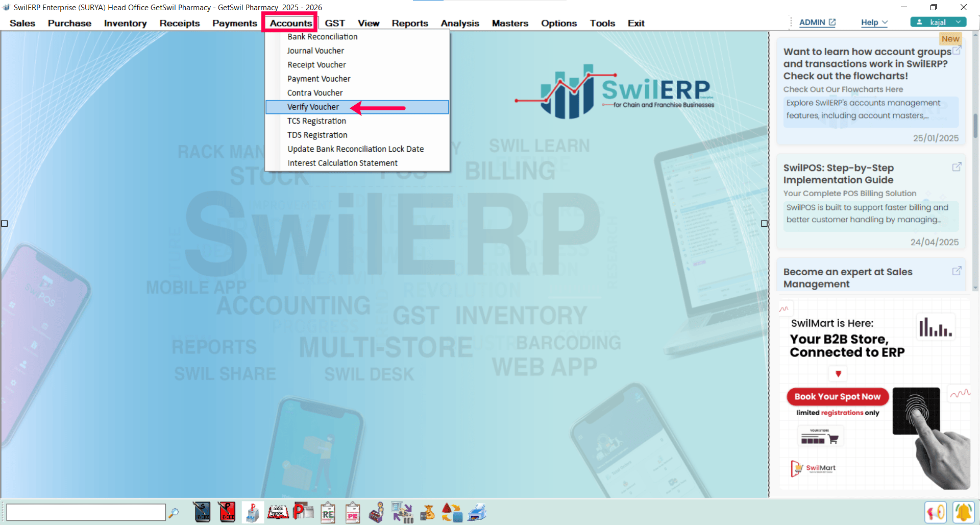980x525 pixels.
Task: Click 'Book Your Spot Now' button
Action: coord(838,397)
